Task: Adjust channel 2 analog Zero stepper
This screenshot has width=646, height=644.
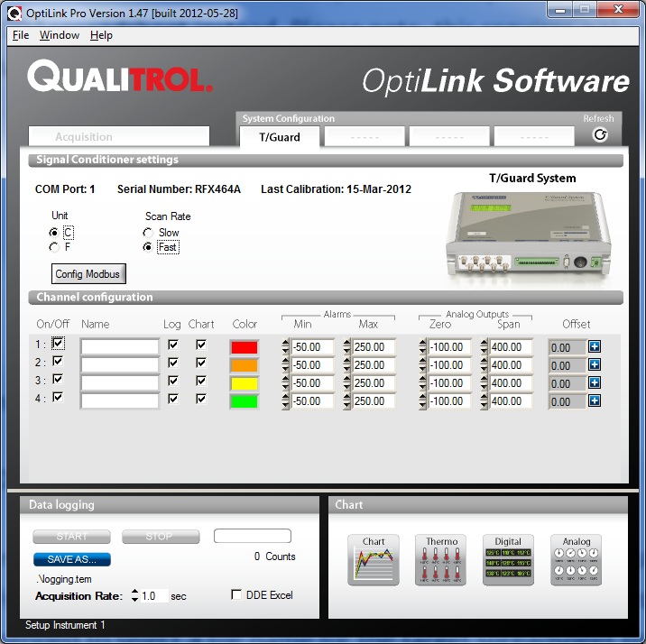Action: click(423, 365)
